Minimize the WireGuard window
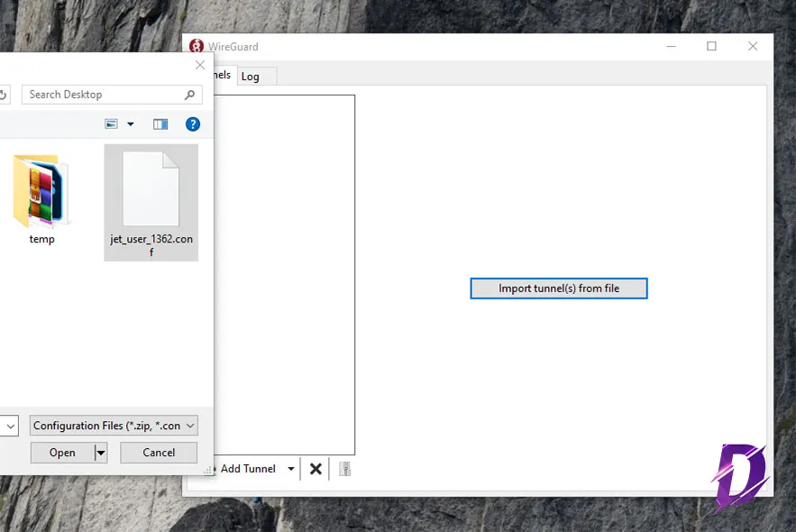 pos(671,46)
